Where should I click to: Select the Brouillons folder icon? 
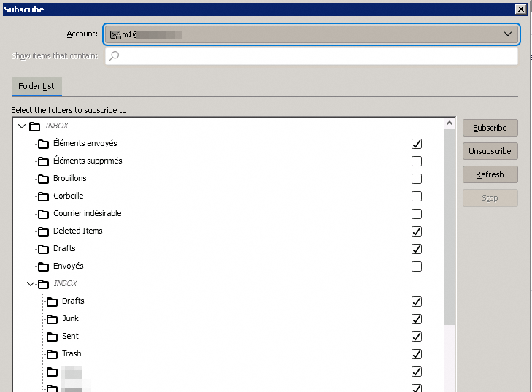(43, 179)
